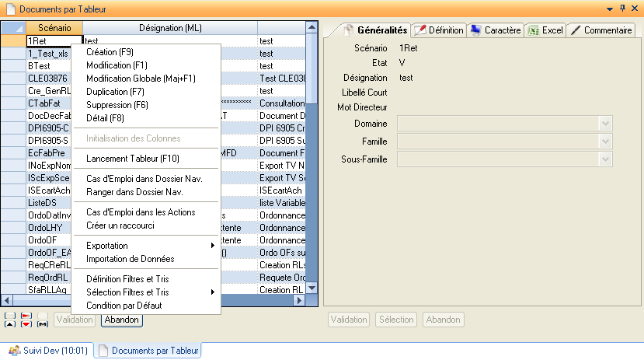This screenshot has height=360, width=644.
Task: Select Lancement Tableur (F10) menu entry
Action: tap(133, 159)
